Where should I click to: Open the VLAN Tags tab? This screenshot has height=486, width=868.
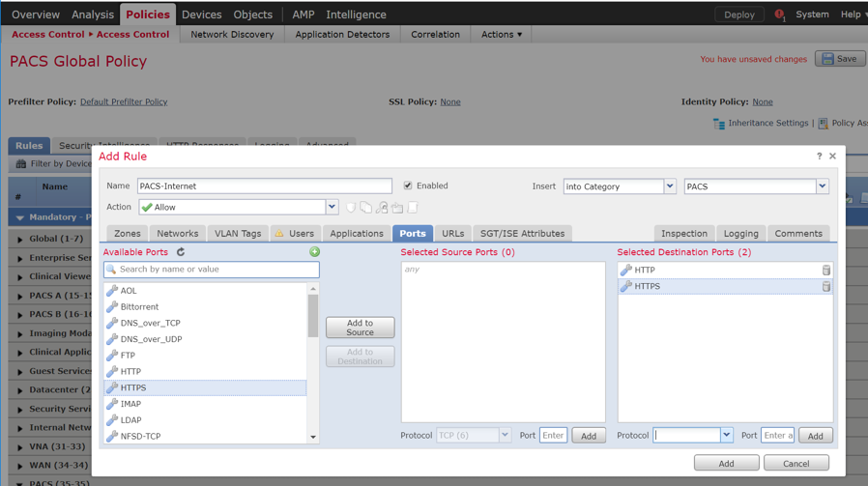click(x=238, y=234)
